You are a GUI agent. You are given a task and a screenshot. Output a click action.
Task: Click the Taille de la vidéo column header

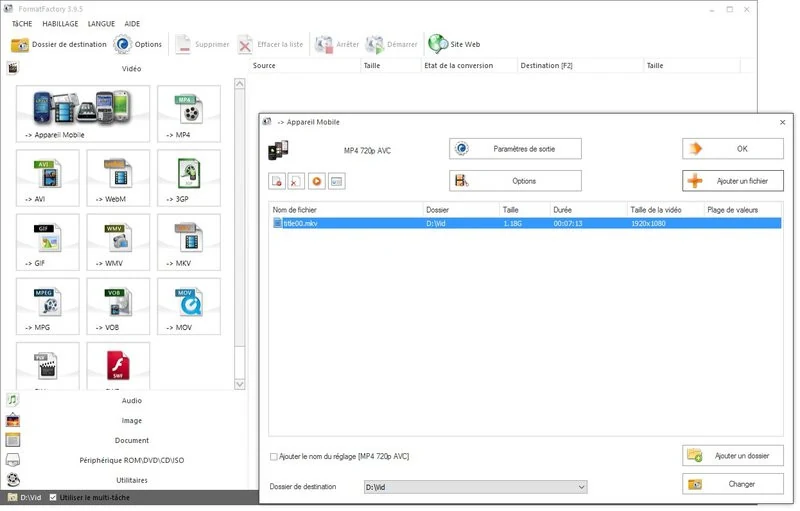(665, 210)
